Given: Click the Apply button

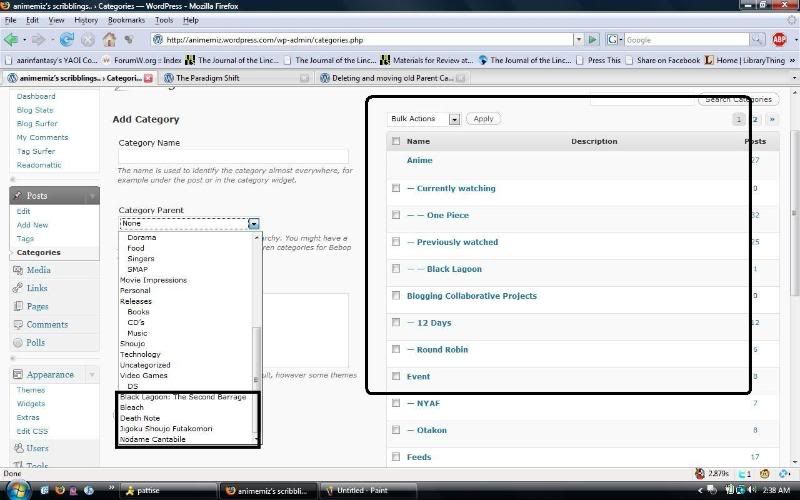Looking at the screenshot, I should coord(483,119).
